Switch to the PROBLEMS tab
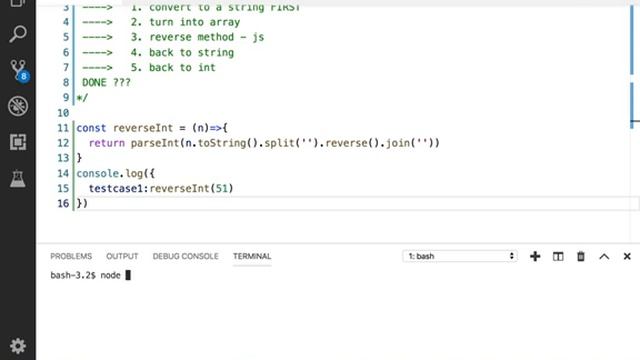The height and width of the screenshot is (360, 640). (x=71, y=256)
